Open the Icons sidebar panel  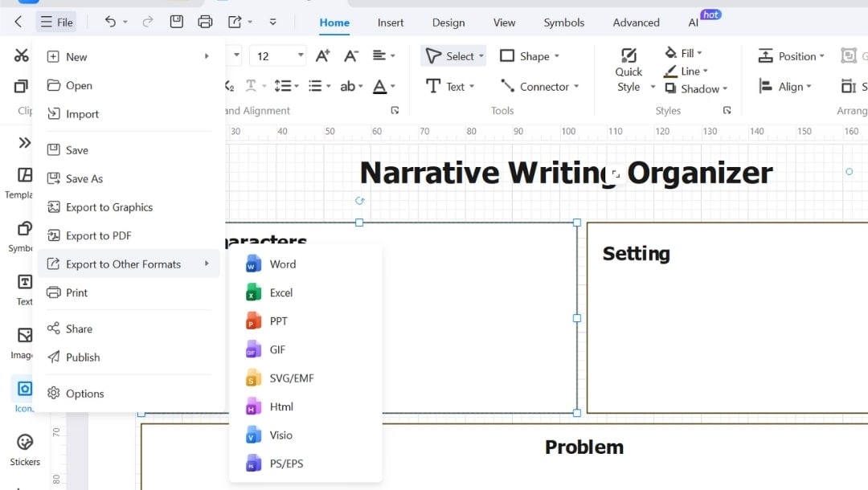pos(23,395)
